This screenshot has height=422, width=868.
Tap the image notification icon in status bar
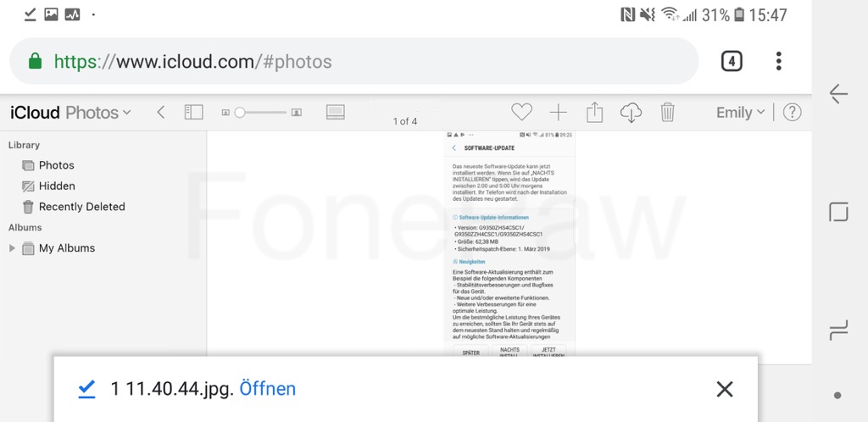click(x=51, y=15)
